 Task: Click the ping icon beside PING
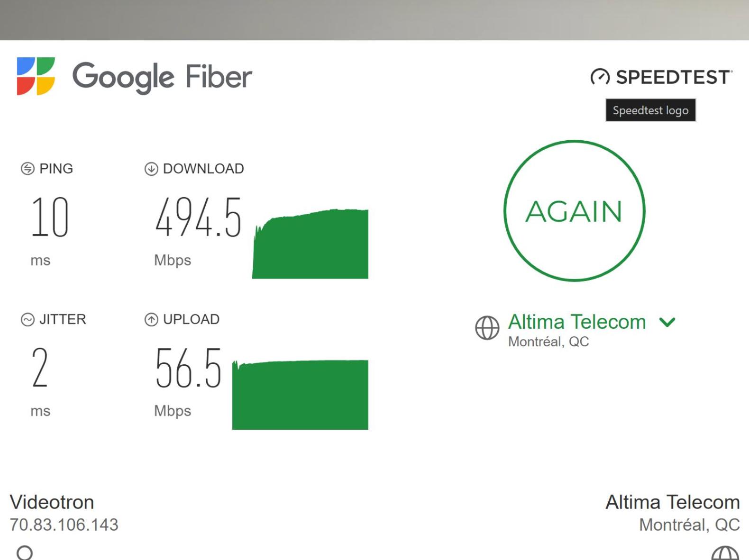pos(27,169)
